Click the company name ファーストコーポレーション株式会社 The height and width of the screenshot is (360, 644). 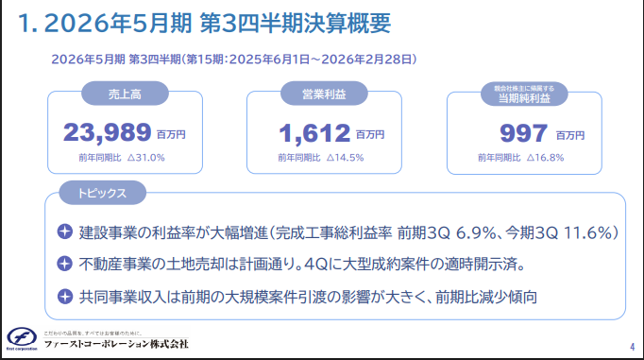116,344
